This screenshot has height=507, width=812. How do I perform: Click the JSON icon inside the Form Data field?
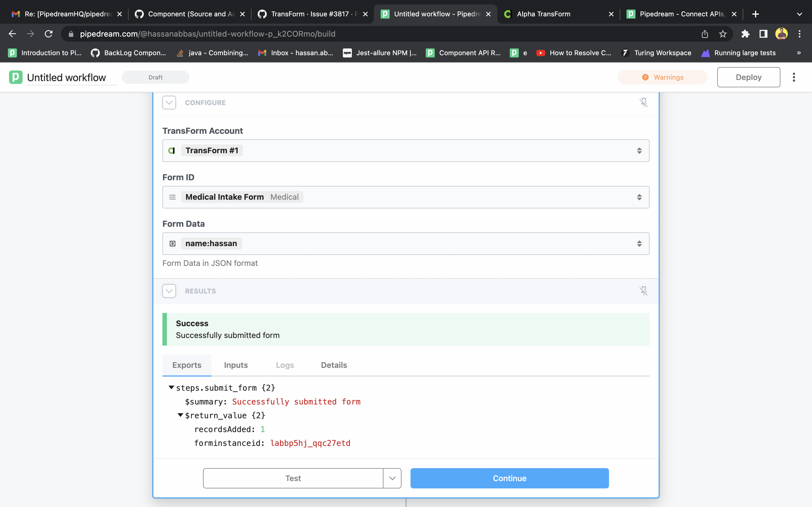pyautogui.click(x=173, y=243)
